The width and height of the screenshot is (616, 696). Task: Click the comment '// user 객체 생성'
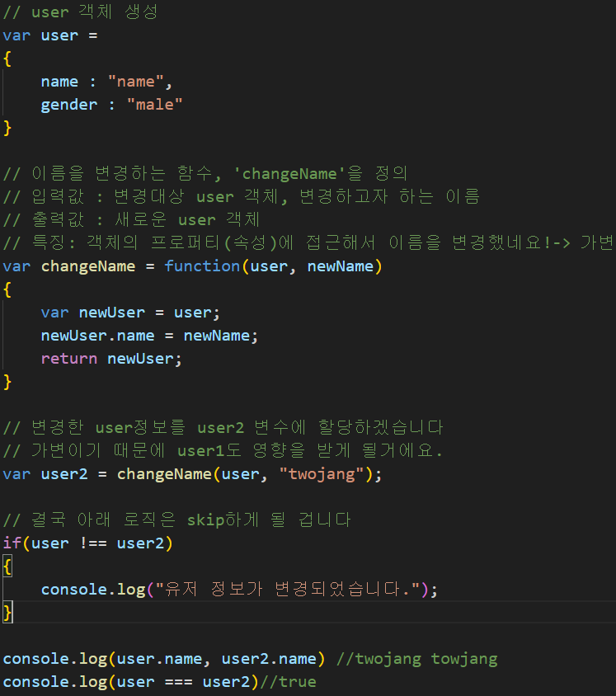coord(80,12)
